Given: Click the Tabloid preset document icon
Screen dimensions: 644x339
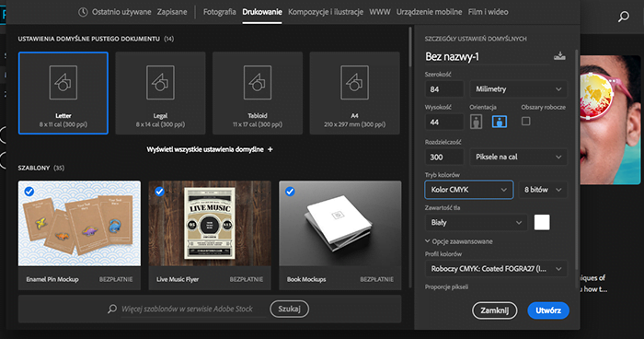Looking at the screenshot, I should click(258, 82).
